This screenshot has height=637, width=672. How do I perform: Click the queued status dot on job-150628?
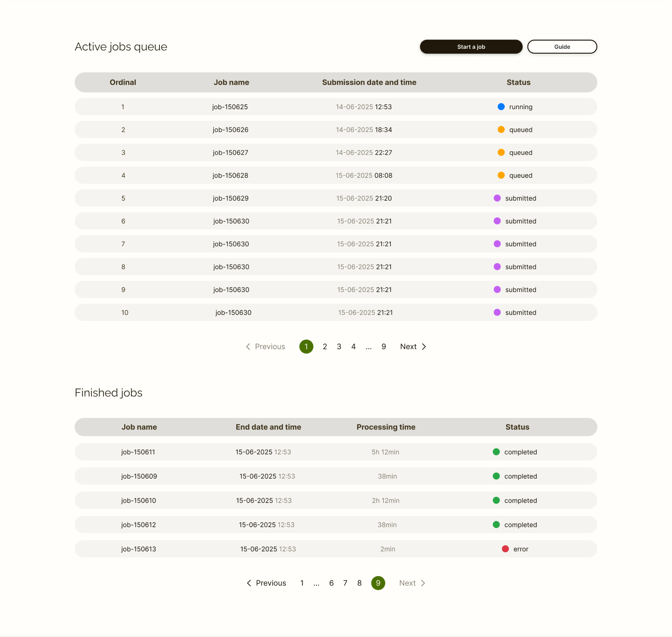[x=500, y=175]
